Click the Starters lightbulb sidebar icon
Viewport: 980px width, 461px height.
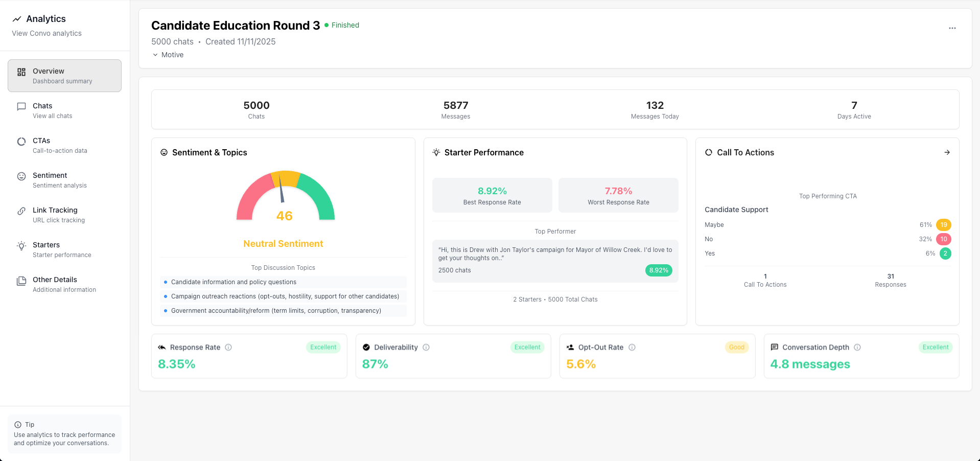tap(21, 246)
